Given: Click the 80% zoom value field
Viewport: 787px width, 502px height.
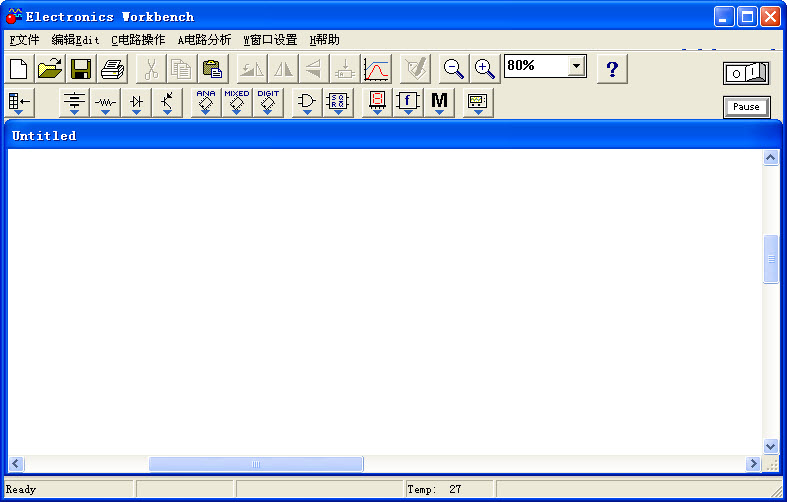Looking at the screenshot, I should 537,66.
